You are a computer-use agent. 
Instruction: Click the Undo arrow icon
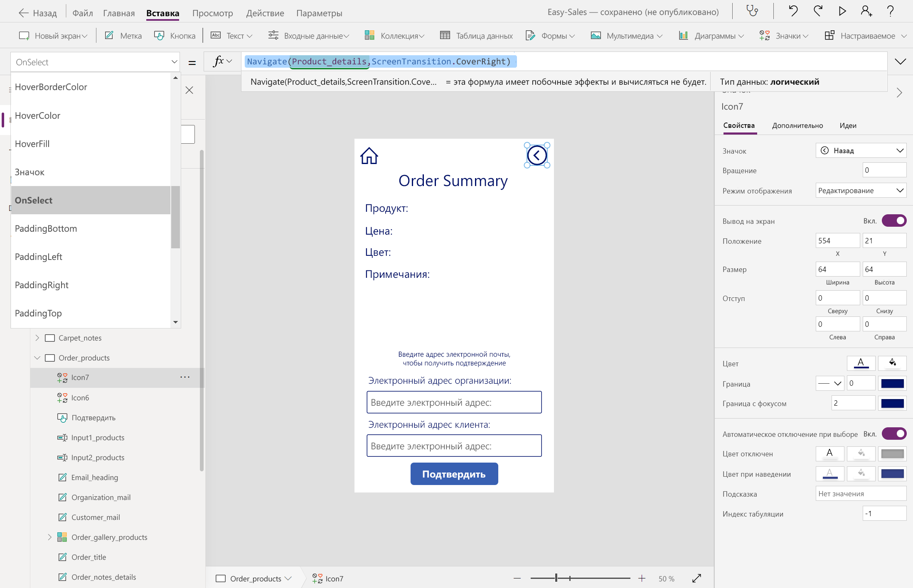[793, 11]
